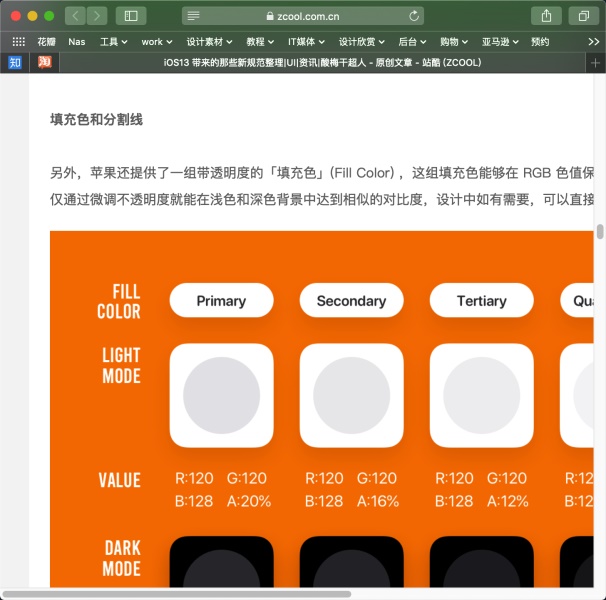Open the Share sheet icon
606x600 pixels.
point(546,16)
